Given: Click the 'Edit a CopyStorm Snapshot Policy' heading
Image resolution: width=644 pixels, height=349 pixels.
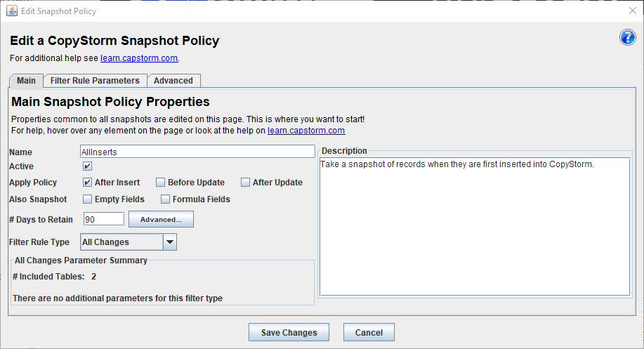Looking at the screenshot, I should [114, 41].
